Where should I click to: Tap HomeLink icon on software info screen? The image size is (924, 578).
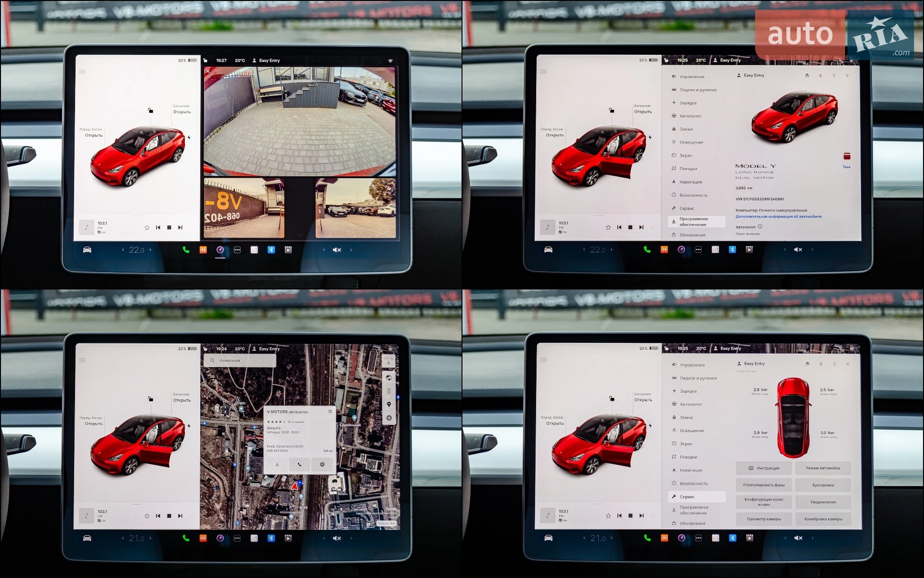coord(807,76)
